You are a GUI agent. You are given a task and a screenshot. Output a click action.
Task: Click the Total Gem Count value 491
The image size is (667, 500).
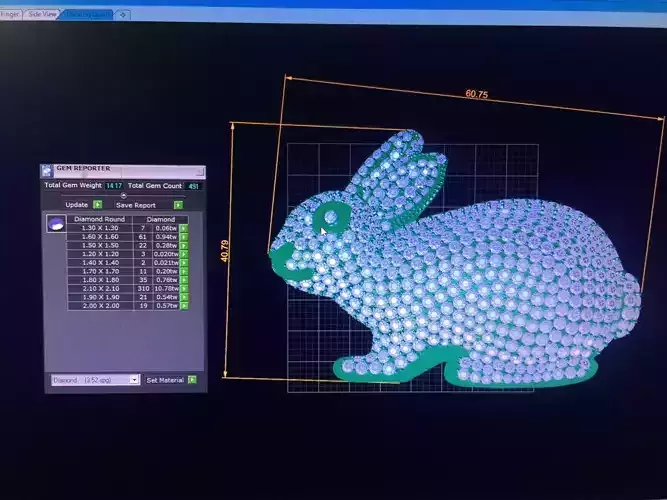point(193,186)
